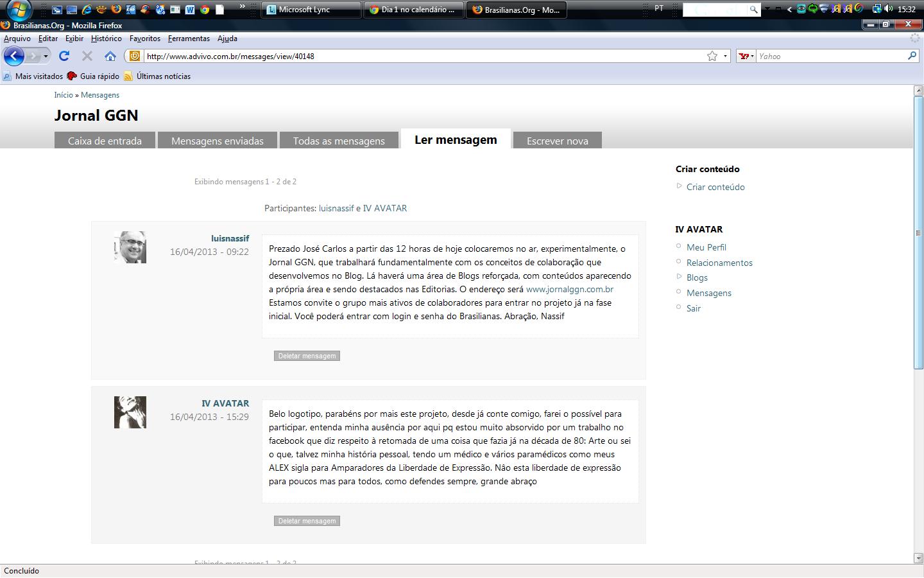Viewport: 924px width, 578px height.
Task: Click Sair to log out
Action: pos(694,308)
